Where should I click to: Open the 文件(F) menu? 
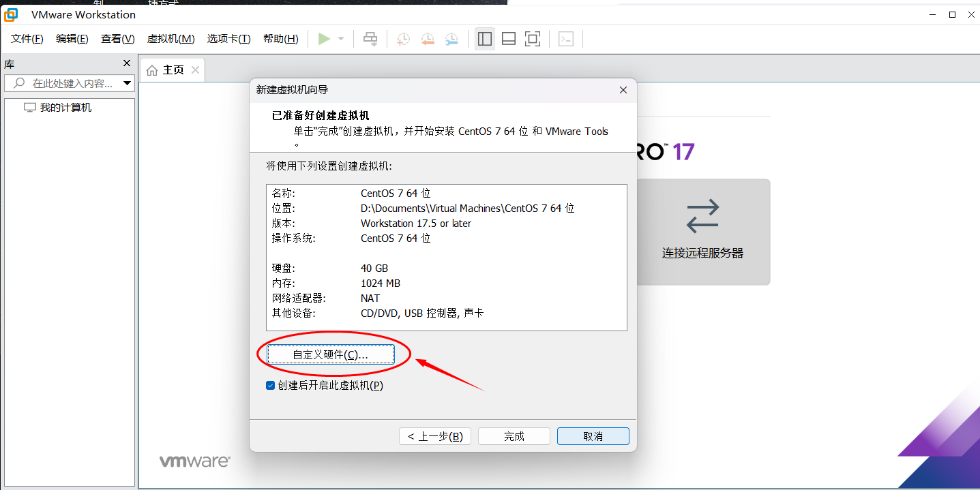coord(27,39)
